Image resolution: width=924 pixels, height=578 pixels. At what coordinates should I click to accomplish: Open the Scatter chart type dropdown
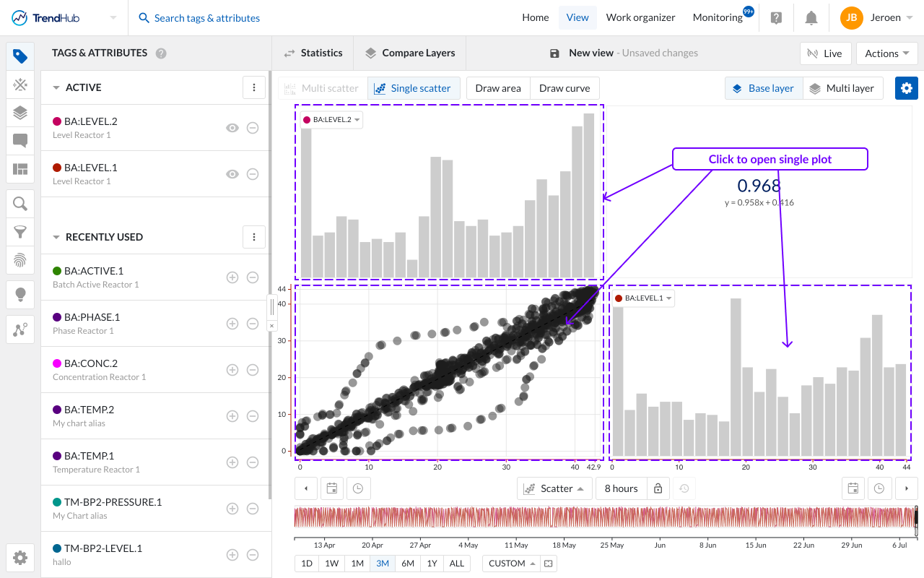[x=554, y=488]
